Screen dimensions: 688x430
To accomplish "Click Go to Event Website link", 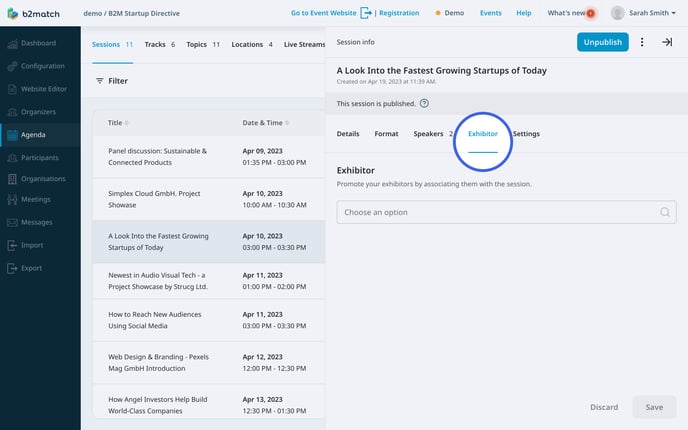I will point(323,13).
